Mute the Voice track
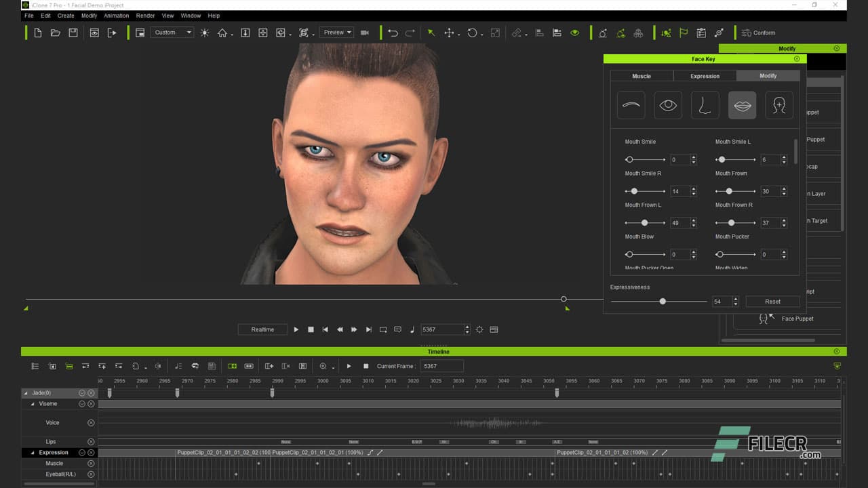This screenshot has width=868, height=488. coord(92,422)
